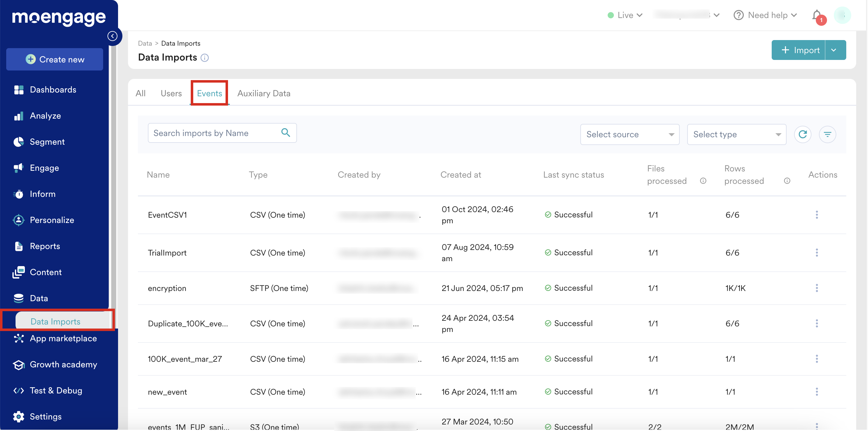Click the search magnifier icon

click(x=286, y=133)
